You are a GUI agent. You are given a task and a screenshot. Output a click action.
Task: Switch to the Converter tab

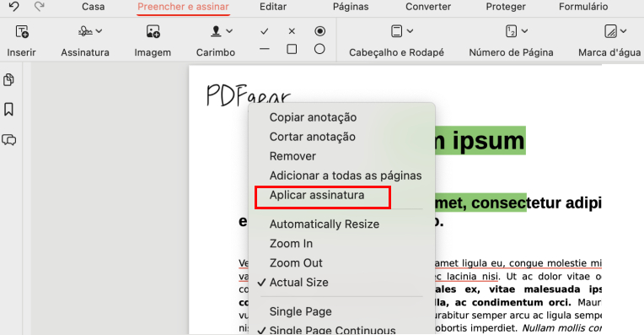[x=428, y=7]
